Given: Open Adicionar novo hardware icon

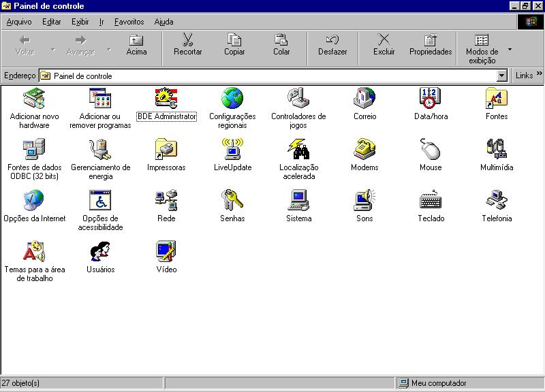Looking at the screenshot, I should click(x=34, y=98).
